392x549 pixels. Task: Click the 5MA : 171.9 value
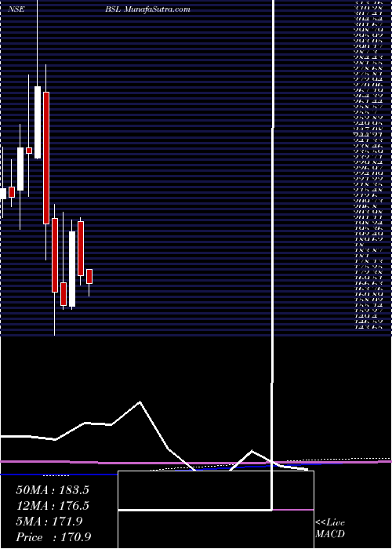tap(49, 522)
